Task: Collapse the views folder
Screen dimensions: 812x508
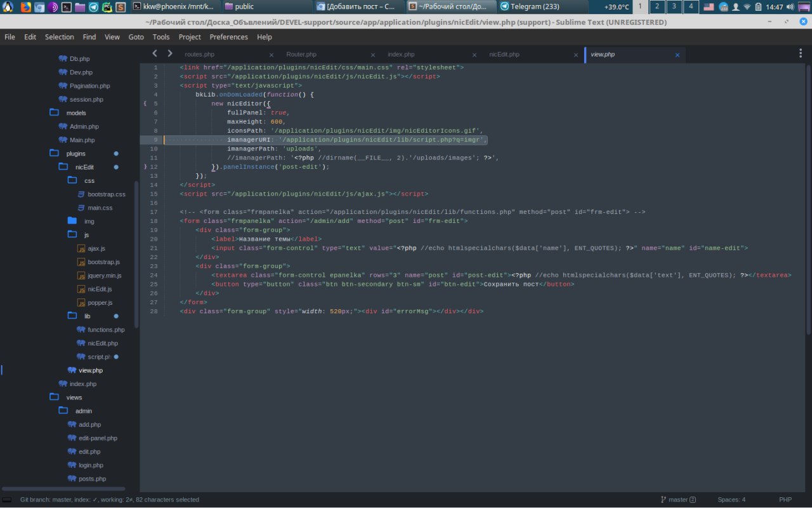Action: coord(54,398)
